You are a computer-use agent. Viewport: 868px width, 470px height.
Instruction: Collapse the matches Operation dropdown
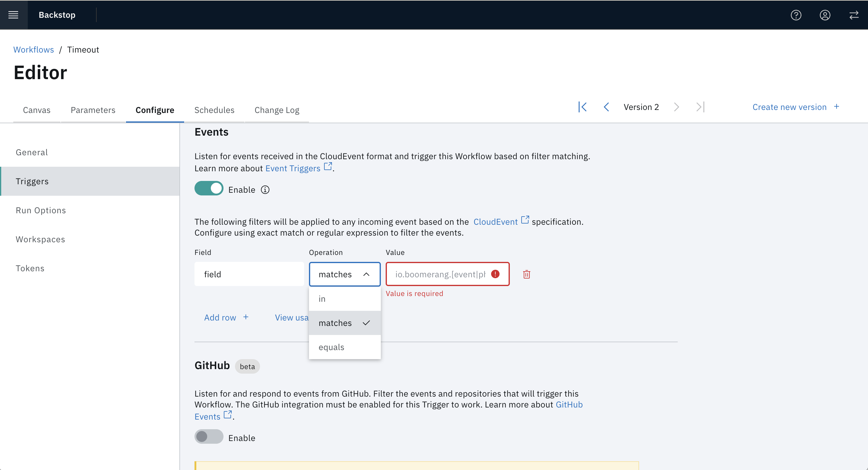344,274
